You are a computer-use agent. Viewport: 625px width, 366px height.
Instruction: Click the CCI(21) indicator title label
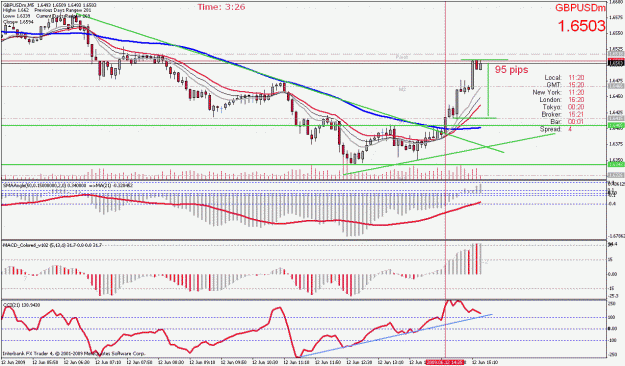[21, 305]
